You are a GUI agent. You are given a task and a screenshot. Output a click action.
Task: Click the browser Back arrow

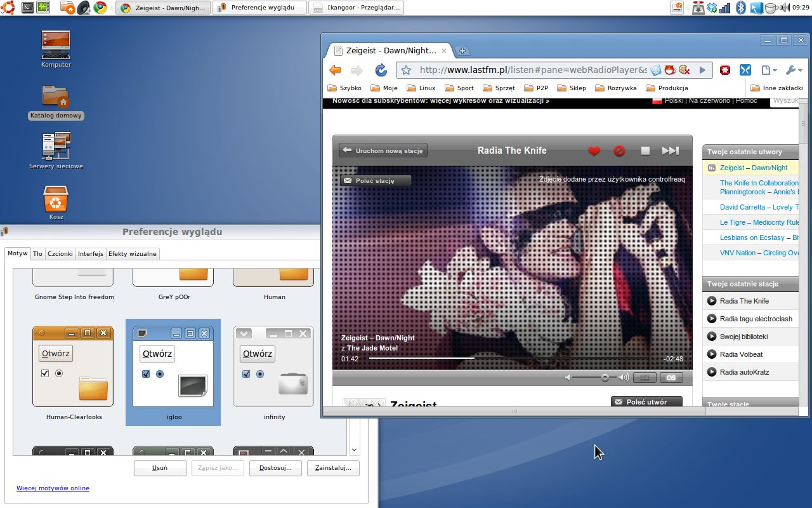[335, 70]
